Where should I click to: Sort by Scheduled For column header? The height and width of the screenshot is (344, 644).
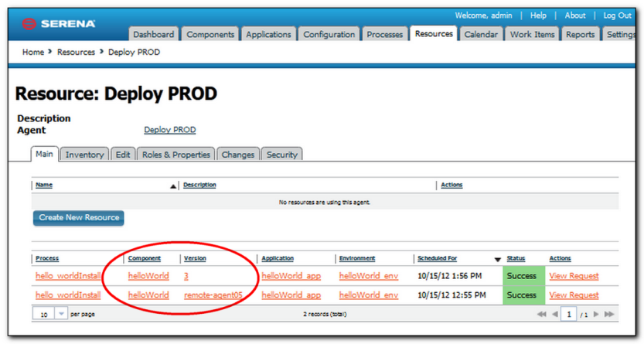(437, 259)
